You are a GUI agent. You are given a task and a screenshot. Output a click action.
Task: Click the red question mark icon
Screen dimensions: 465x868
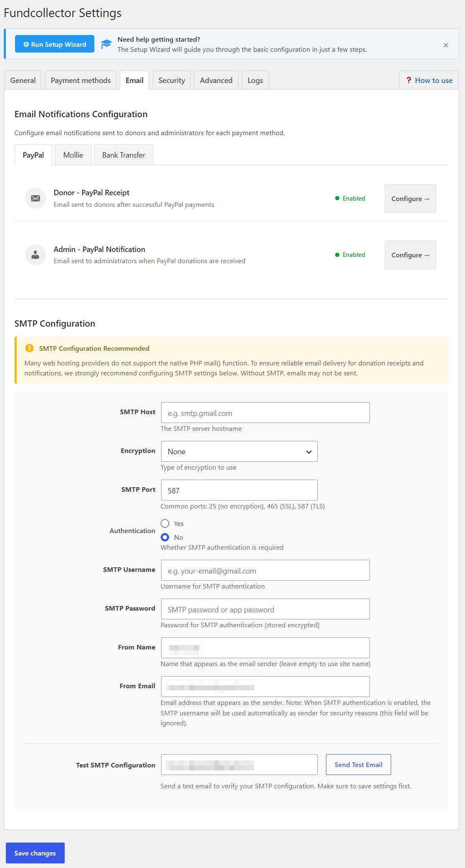[x=409, y=80]
